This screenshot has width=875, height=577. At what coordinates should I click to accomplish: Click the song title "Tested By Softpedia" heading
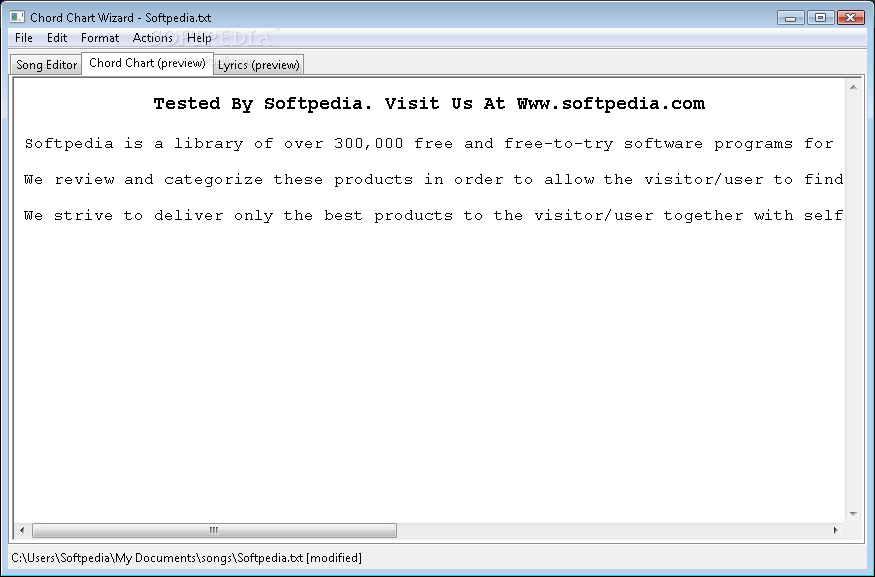click(x=429, y=104)
